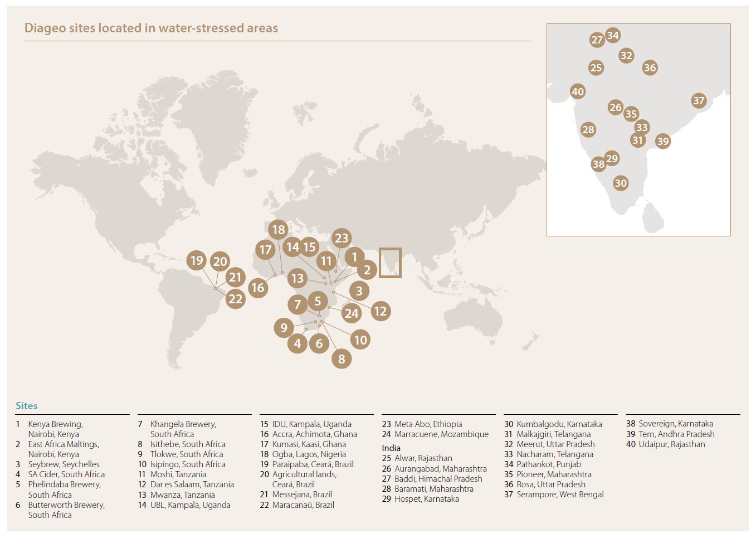Click the India highlight rectangle on world map

click(390, 262)
